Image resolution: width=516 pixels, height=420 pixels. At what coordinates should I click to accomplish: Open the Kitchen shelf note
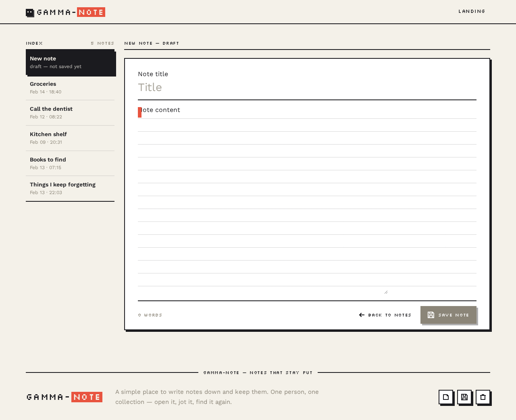click(70, 138)
